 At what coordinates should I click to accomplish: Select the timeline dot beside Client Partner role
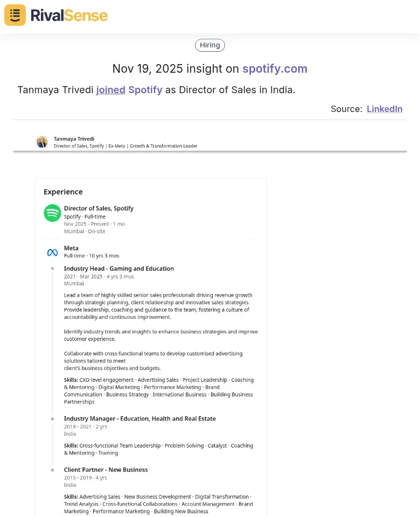pyautogui.click(x=52, y=470)
